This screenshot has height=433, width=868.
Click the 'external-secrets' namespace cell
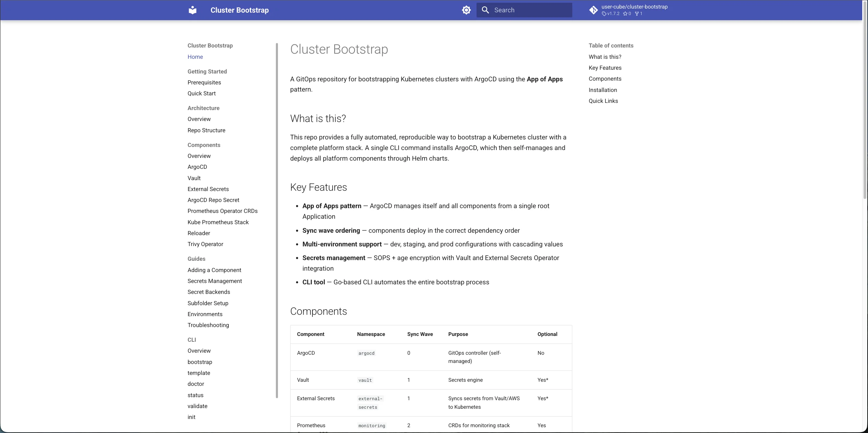370,403
